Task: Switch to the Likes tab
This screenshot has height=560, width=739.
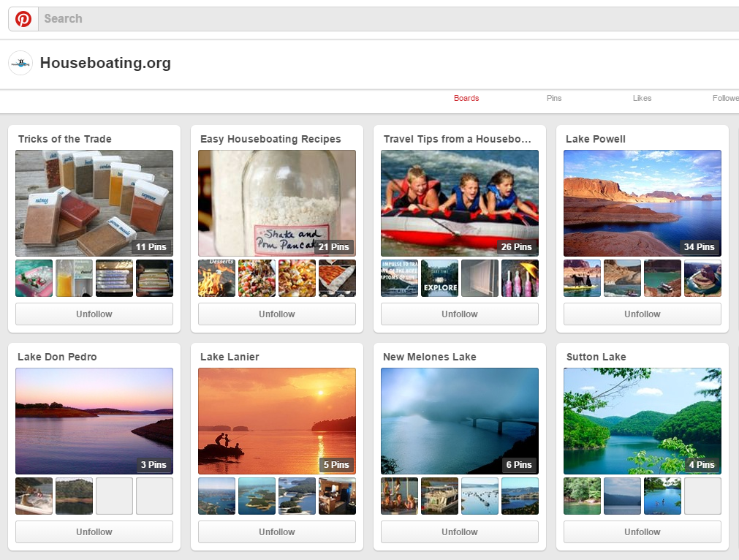Action: click(x=642, y=98)
